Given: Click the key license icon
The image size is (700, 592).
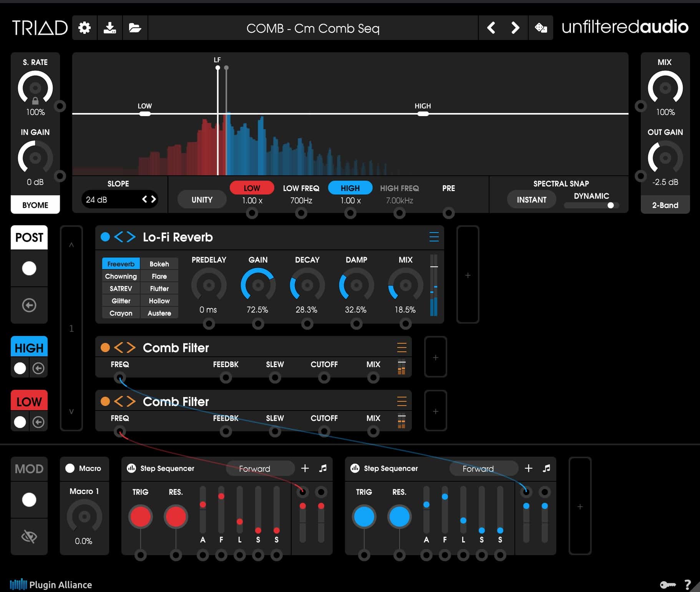Looking at the screenshot, I should (668, 585).
